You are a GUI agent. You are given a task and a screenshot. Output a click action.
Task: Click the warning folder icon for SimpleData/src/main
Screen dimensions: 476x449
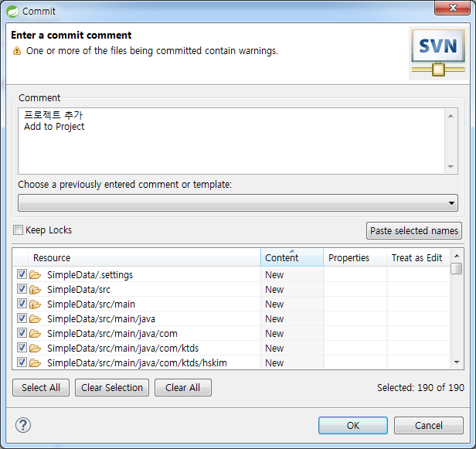click(36, 304)
